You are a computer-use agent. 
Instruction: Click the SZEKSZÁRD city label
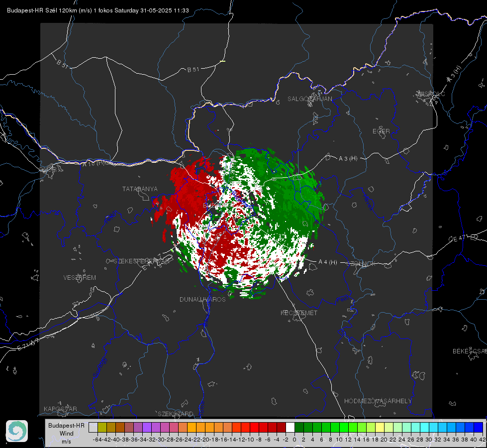(x=176, y=414)
